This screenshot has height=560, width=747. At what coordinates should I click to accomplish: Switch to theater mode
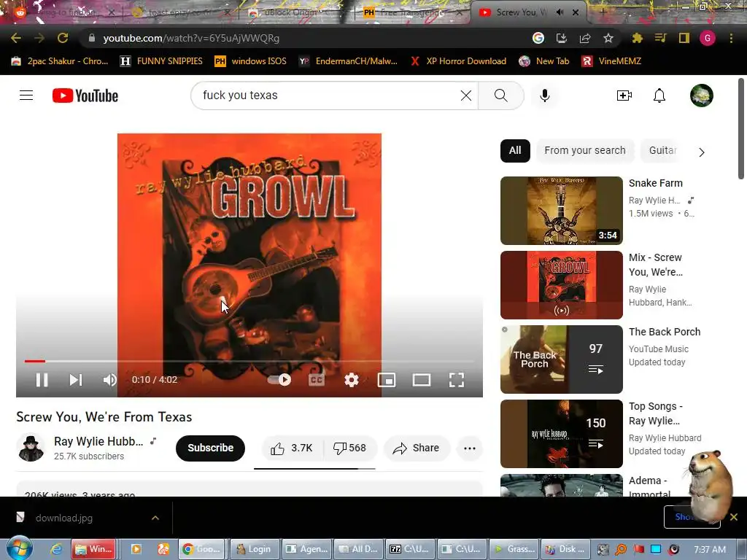[421, 379]
